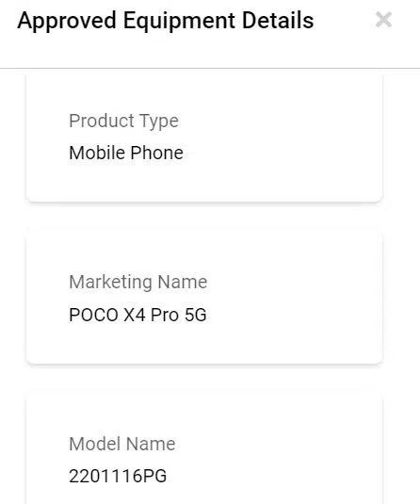The width and height of the screenshot is (420, 504).
Task: Click the word Approved in the title
Action: [x=67, y=21]
